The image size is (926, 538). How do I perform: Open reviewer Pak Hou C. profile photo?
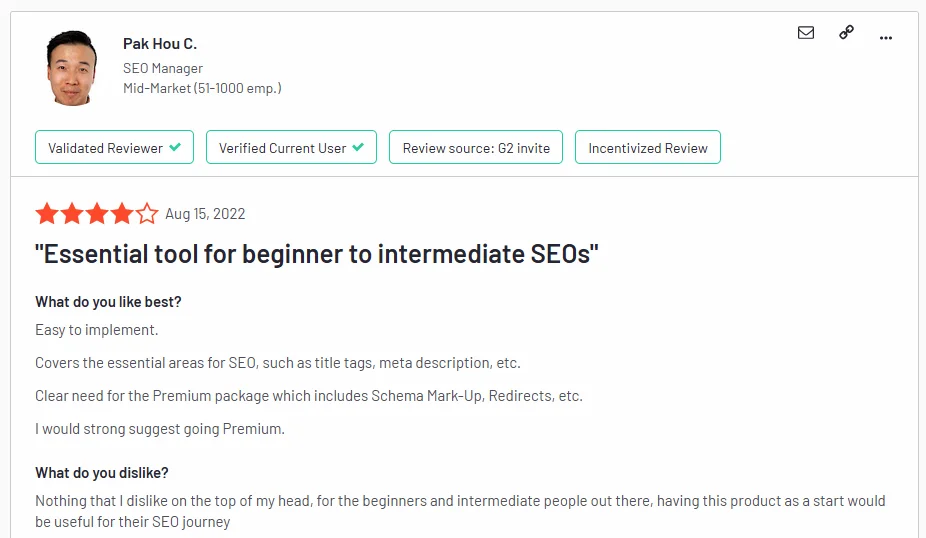72,67
